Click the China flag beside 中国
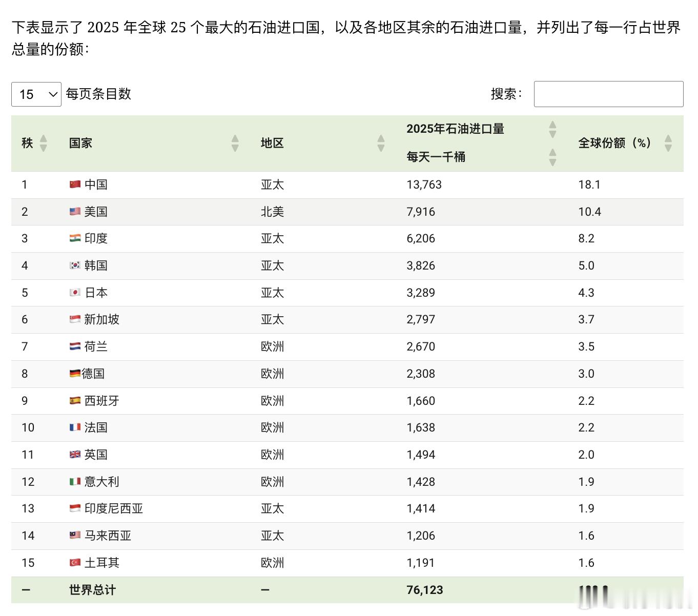Image resolution: width=698 pixels, height=616 pixels. [x=75, y=184]
